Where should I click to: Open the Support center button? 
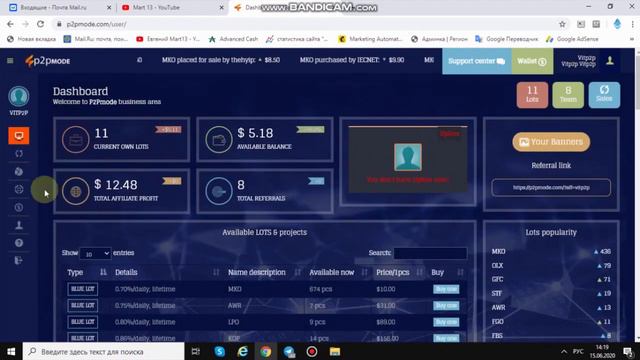tap(476, 61)
